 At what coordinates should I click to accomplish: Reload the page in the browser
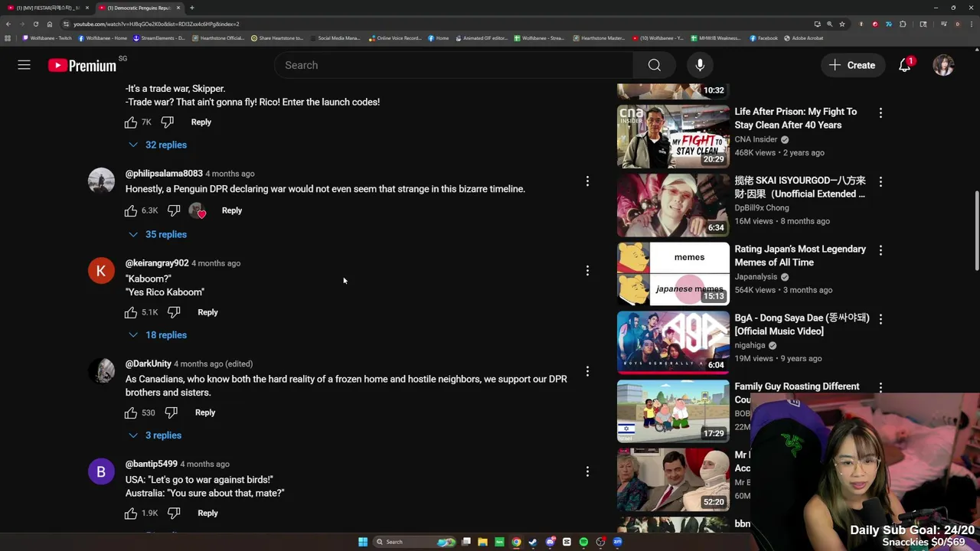coord(35,24)
